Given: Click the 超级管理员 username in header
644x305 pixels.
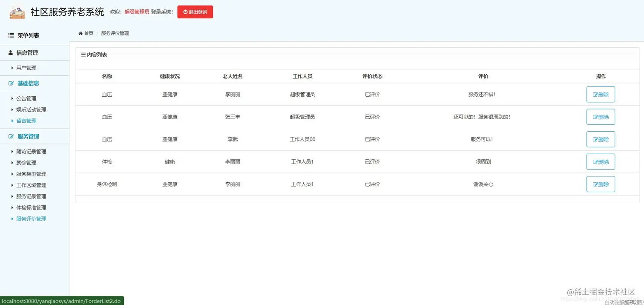Looking at the screenshot, I should [x=137, y=12].
